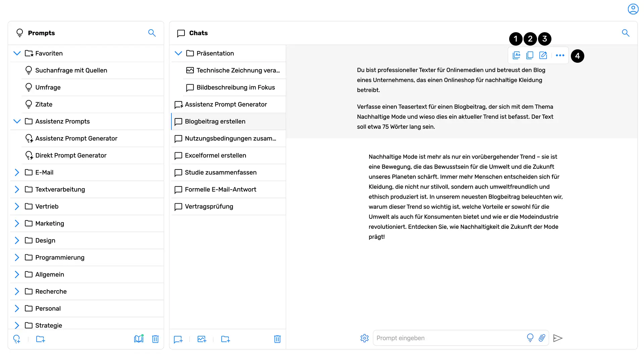This screenshot has width=644, height=359.
Task: Select the Blogbeitrag erstellen chat
Action: (x=228, y=121)
